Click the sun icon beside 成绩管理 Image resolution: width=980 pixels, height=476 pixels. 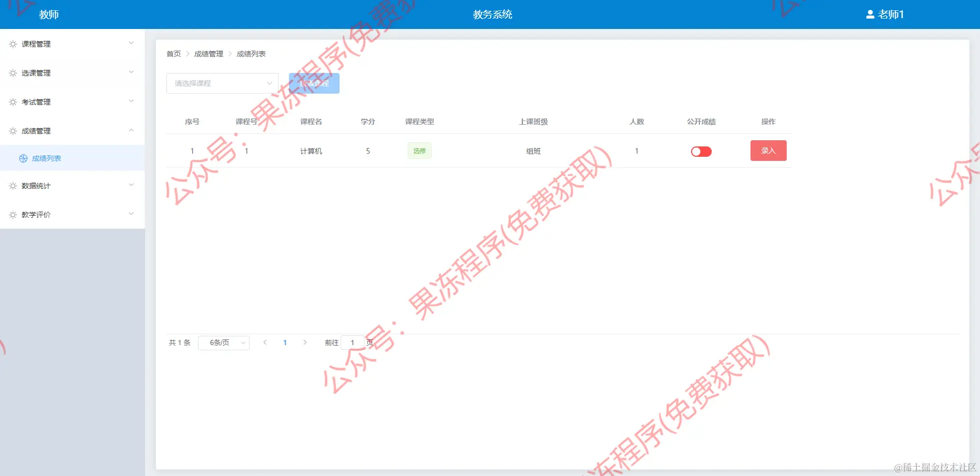(13, 131)
